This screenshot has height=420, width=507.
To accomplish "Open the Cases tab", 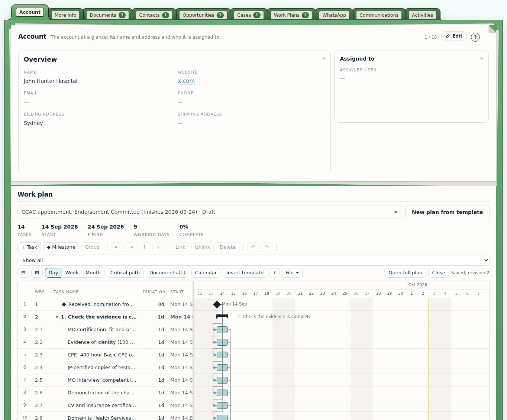I will point(249,15).
